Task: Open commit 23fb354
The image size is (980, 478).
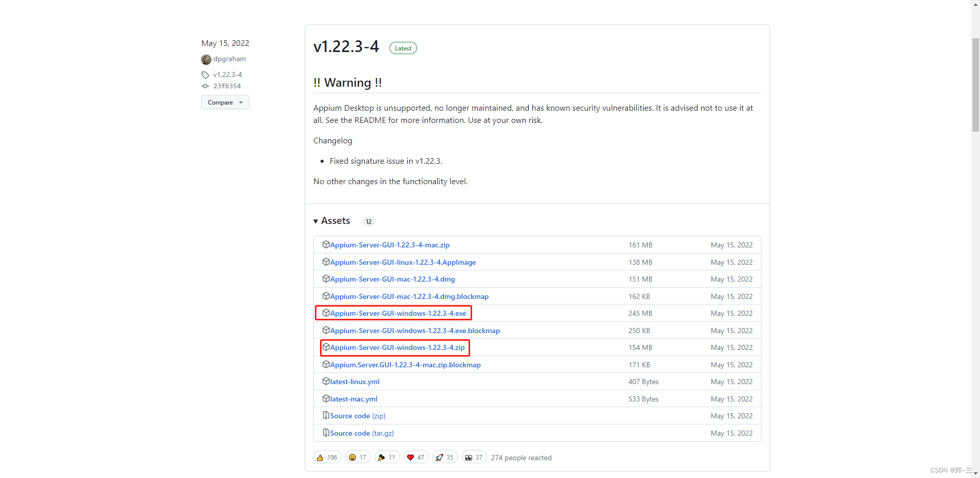Action: point(227,86)
